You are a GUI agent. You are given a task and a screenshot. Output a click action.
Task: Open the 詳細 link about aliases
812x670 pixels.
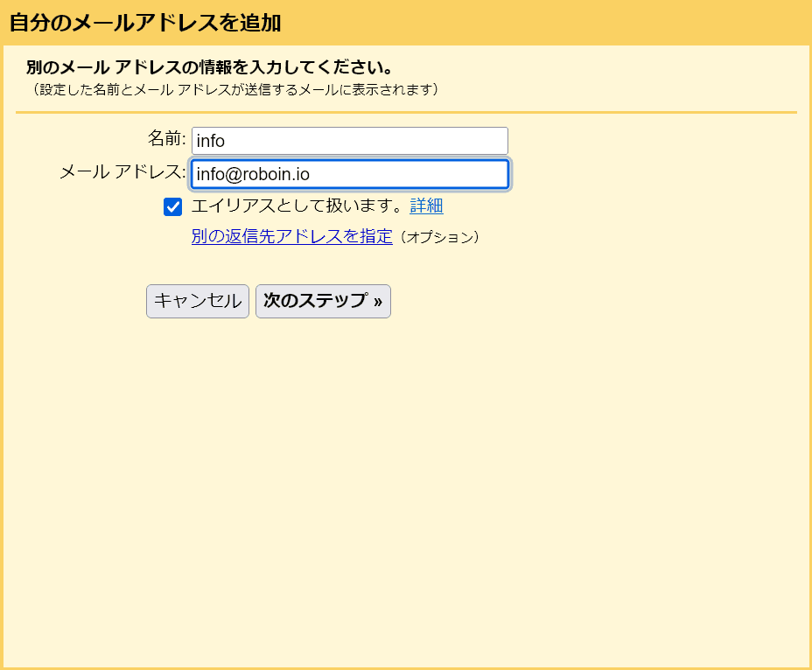[426, 206]
